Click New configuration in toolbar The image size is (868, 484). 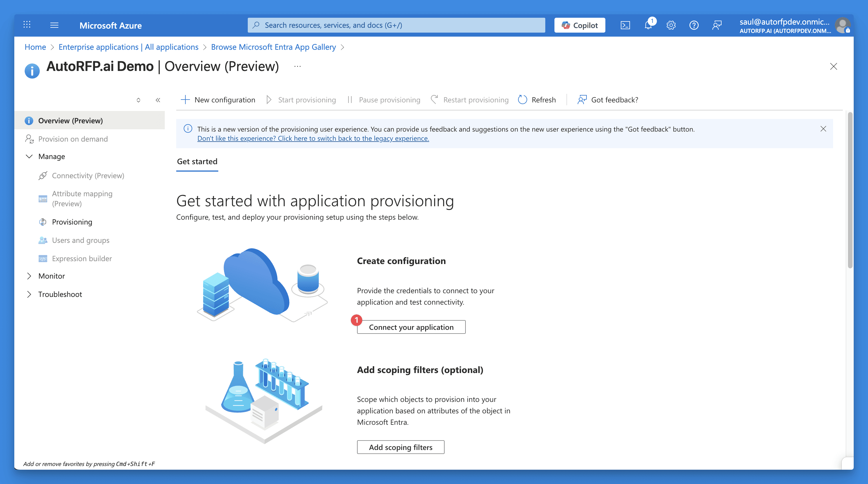point(218,100)
